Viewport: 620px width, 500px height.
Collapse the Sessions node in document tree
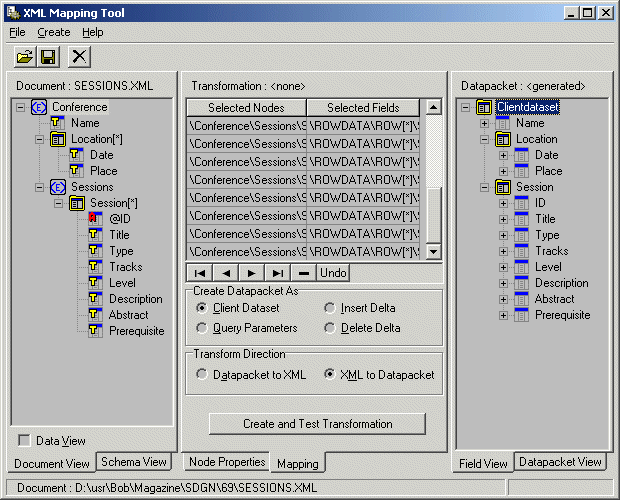(x=40, y=187)
